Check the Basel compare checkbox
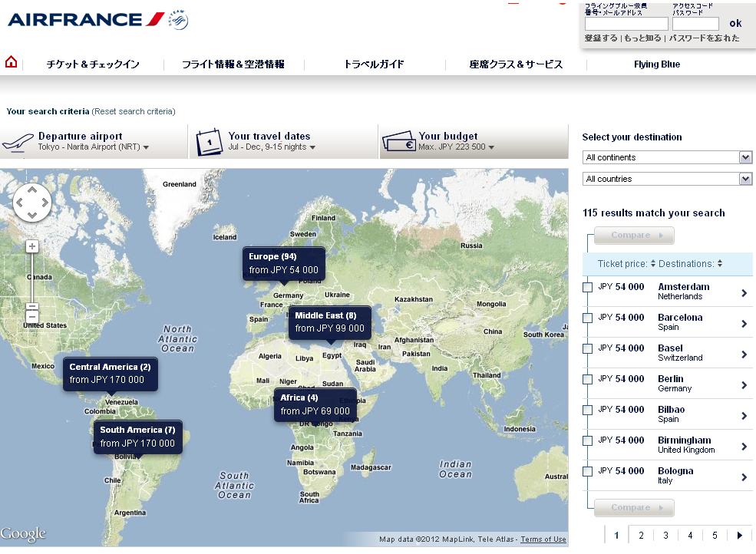The width and height of the screenshot is (756, 554). pyautogui.click(x=588, y=348)
